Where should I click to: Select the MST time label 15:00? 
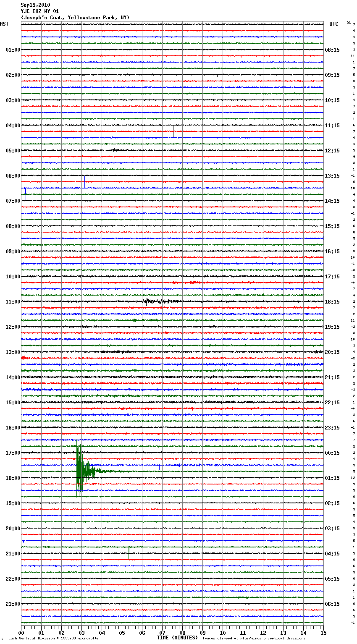click(x=13, y=403)
